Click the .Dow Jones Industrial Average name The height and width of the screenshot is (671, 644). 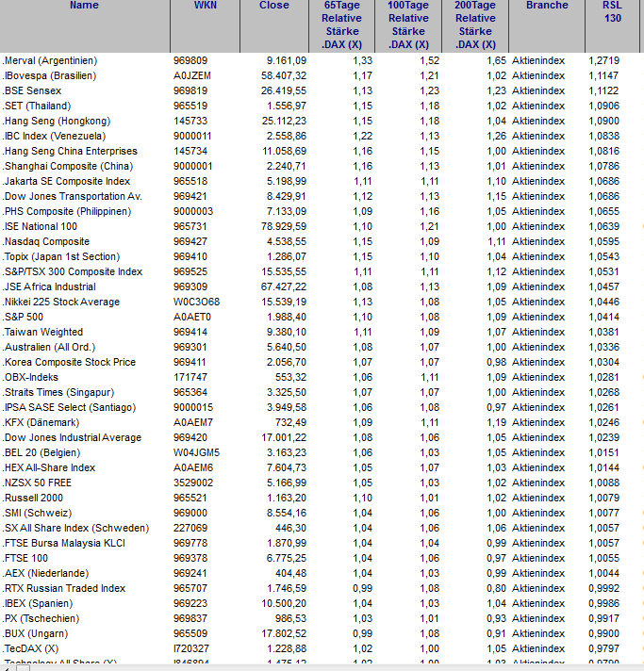72,437
